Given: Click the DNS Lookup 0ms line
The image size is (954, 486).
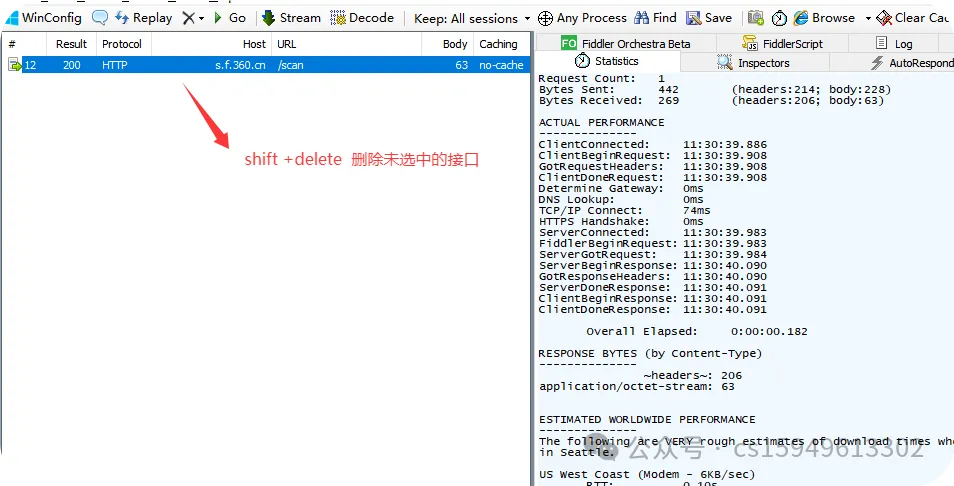Looking at the screenshot, I should (621, 200).
